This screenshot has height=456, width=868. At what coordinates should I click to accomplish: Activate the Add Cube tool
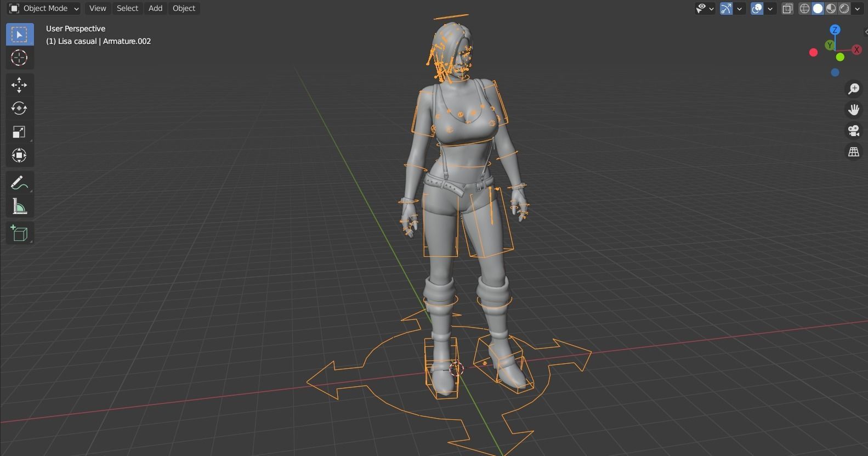[x=20, y=233]
